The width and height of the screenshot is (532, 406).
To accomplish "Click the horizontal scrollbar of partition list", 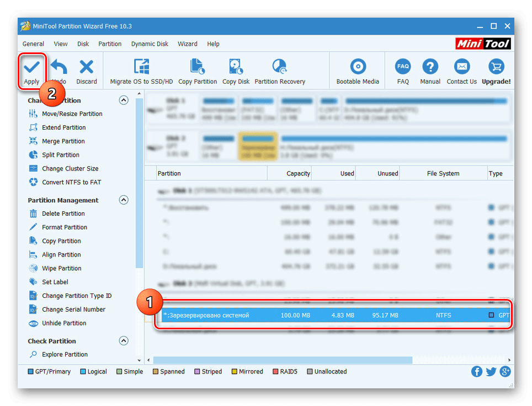I will 283,360.
